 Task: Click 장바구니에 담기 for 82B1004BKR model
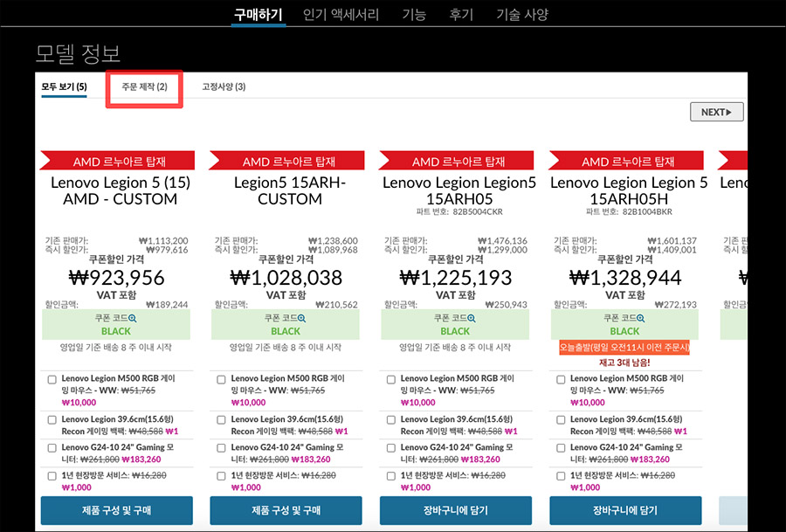(x=625, y=510)
